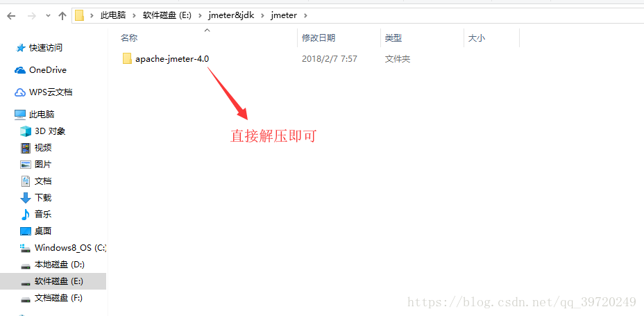Viewport: 644px width, 316px height.
Task: Open the apache-jmeter-4.0 folder icon
Action: (x=127, y=59)
